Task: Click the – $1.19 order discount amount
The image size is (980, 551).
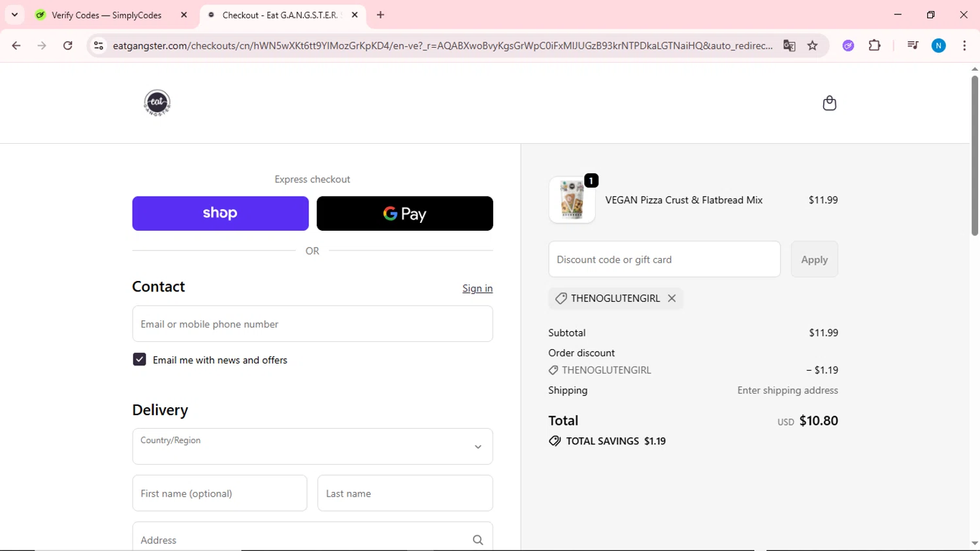Action: [822, 370]
